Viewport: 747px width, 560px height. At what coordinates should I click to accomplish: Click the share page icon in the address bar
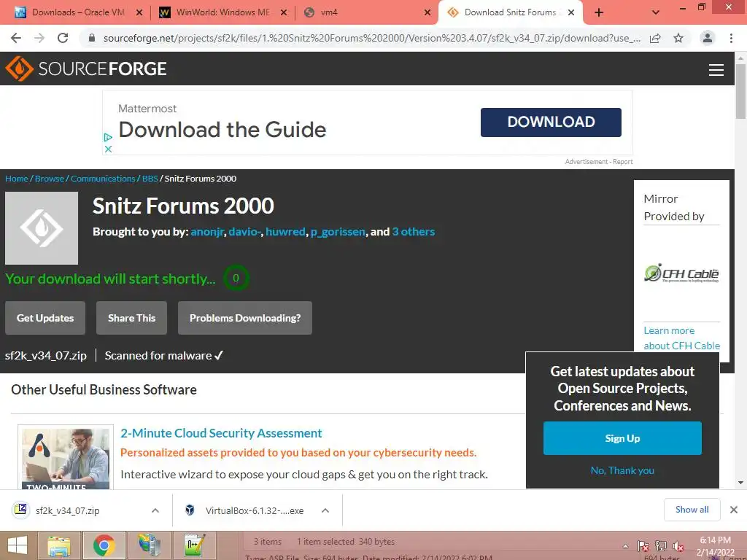pos(655,38)
